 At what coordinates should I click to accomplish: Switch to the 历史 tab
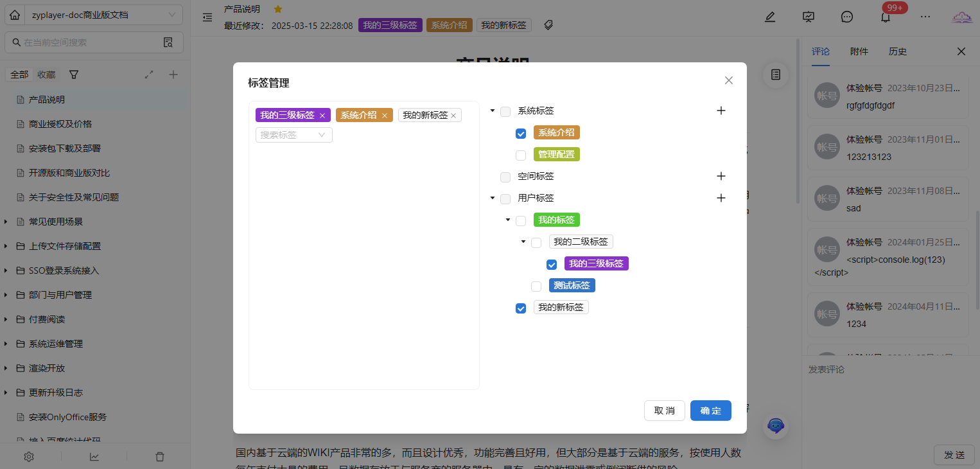click(x=897, y=52)
